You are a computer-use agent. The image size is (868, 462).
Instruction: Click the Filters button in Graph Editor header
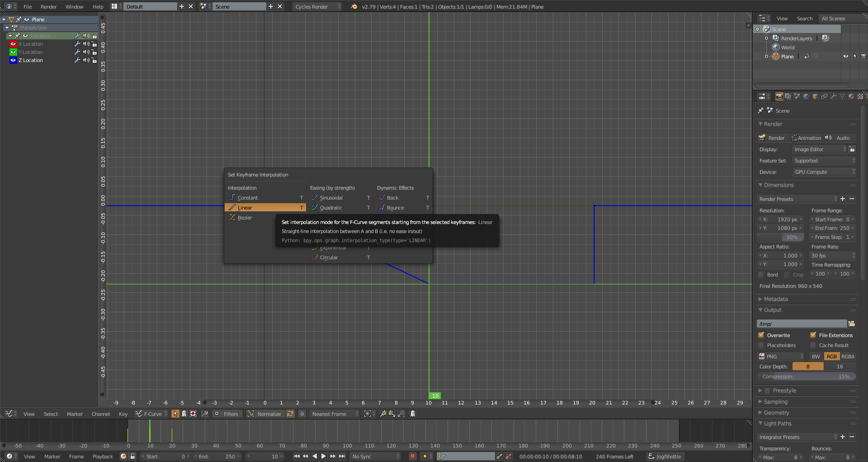coord(227,414)
